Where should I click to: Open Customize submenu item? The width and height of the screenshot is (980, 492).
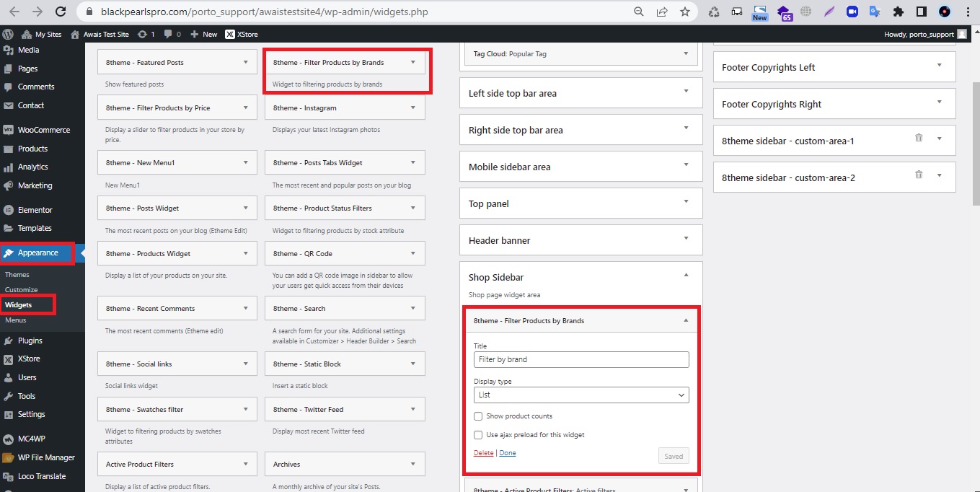tap(22, 290)
